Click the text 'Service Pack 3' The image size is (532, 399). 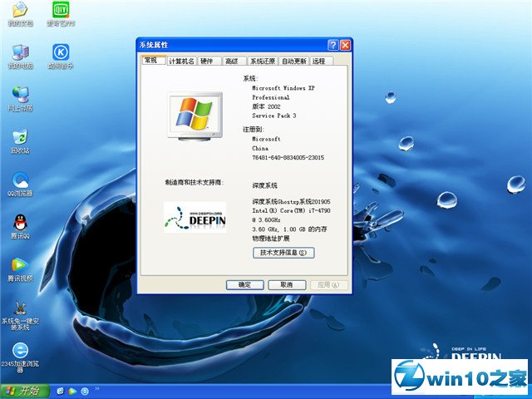274,116
